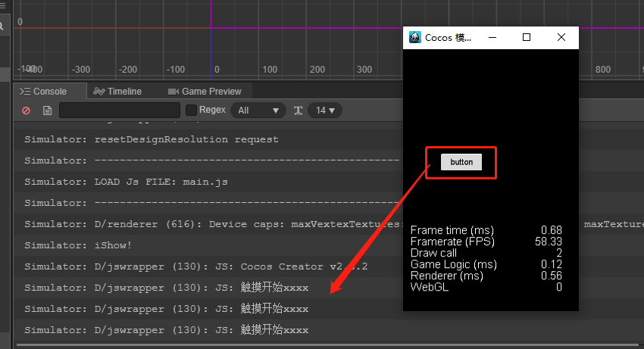Click the Renderer (ms) stat label
The width and height of the screenshot is (644, 349).
[447, 276]
